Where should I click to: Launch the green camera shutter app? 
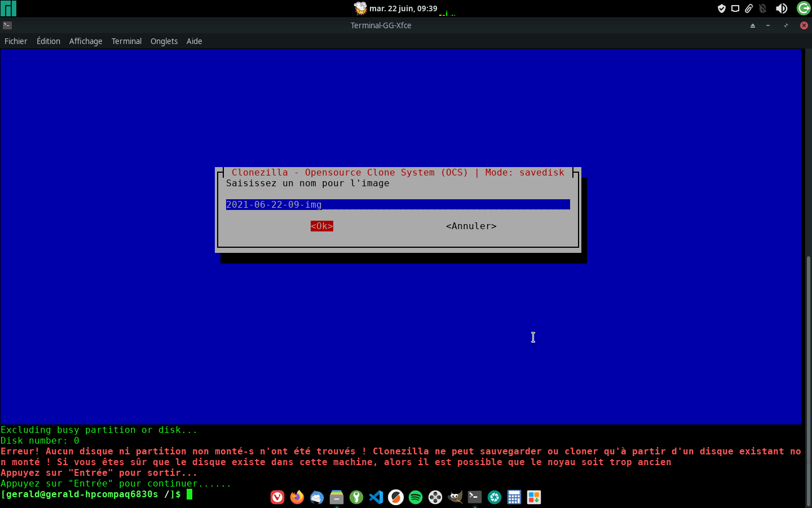pyautogui.click(x=495, y=497)
